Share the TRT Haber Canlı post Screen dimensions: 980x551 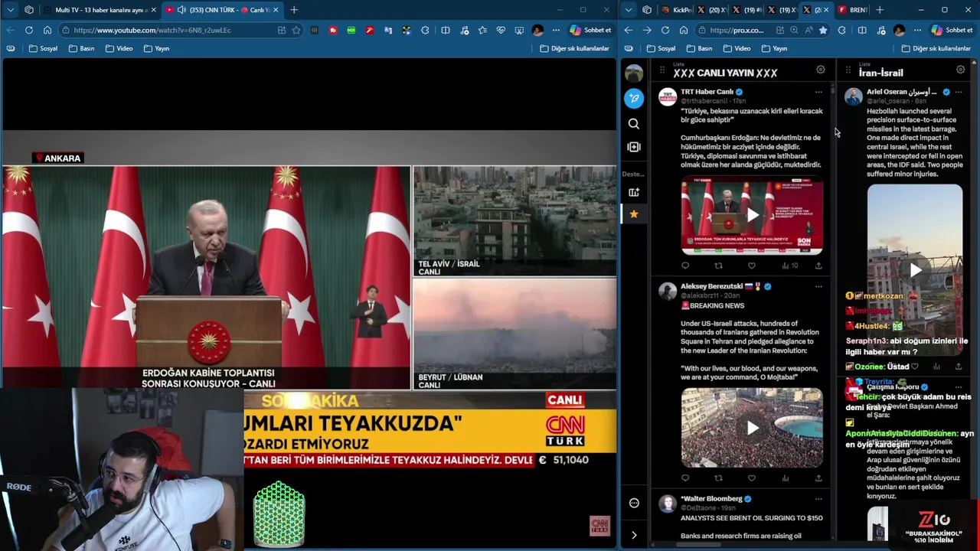(818, 266)
